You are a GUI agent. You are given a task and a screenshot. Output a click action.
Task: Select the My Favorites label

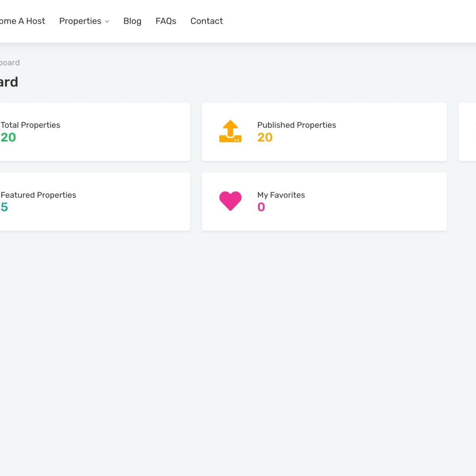[x=281, y=195]
